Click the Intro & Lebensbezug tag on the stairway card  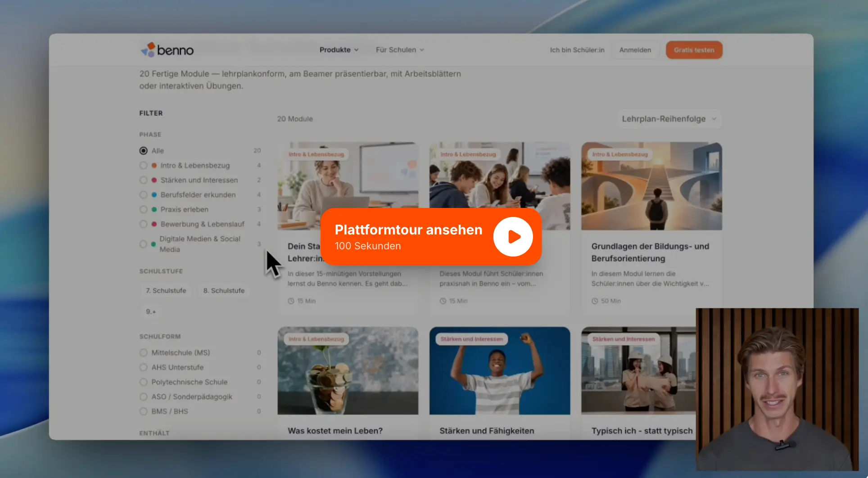pos(620,154)
